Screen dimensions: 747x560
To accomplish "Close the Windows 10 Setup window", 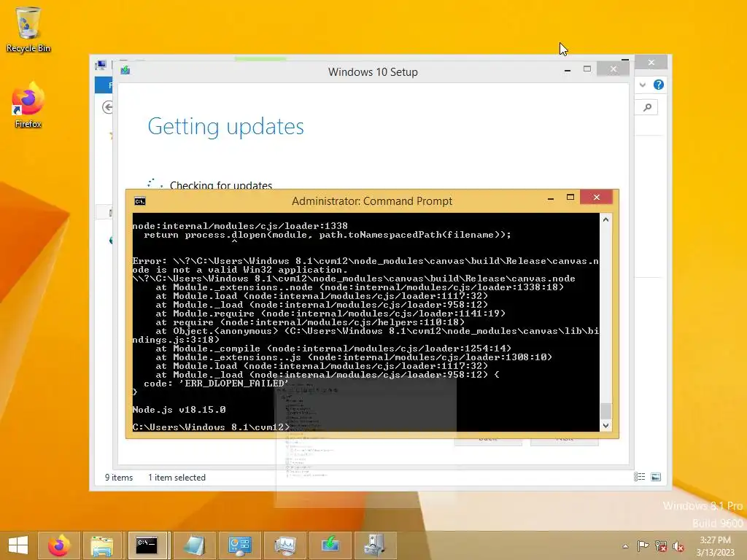I will pos(613,69).
